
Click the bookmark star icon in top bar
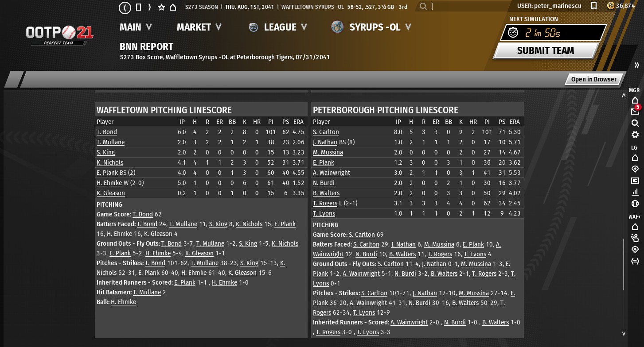[161, 7]
